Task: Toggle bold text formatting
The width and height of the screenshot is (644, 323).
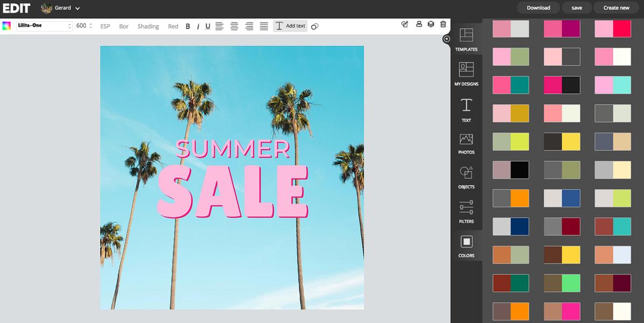Action: 188,26
